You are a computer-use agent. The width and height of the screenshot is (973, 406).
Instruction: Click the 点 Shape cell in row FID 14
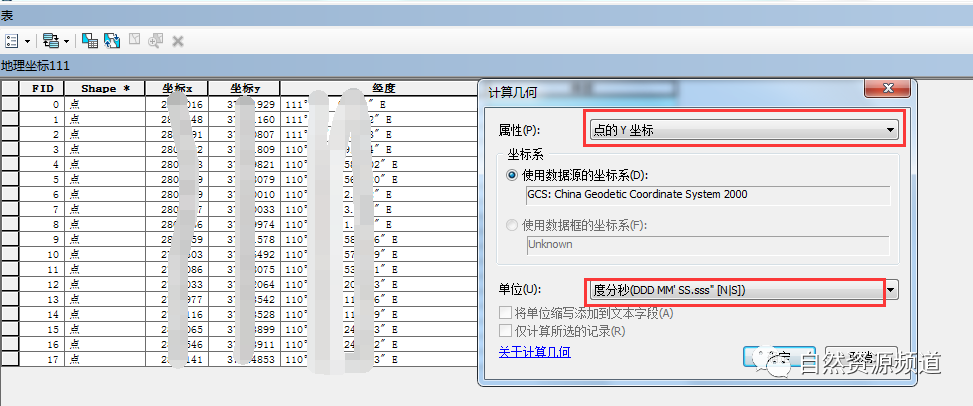(105, 314)
